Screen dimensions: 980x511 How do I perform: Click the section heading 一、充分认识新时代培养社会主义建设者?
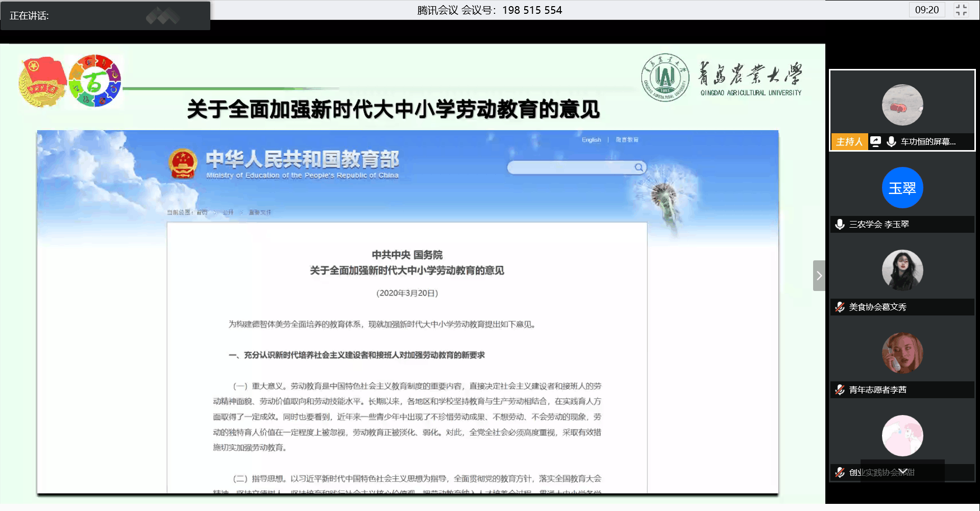[x=356, y=355]
